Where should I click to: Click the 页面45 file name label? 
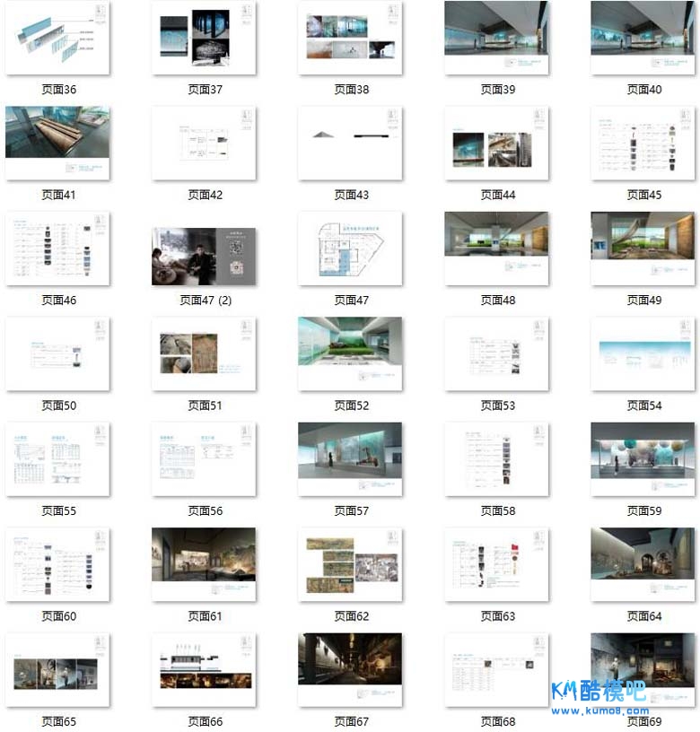pos(643,195)
